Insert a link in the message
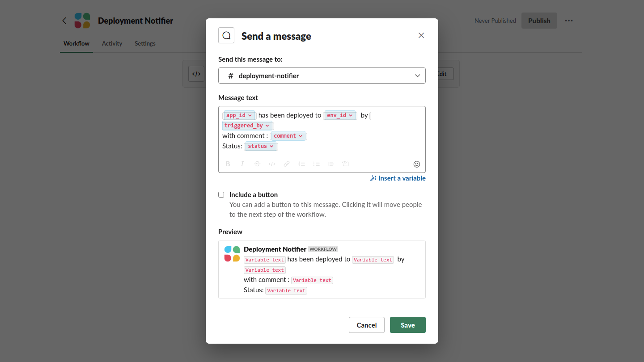The height and width of the screenshot is (362, 644). tap(287, 164)
